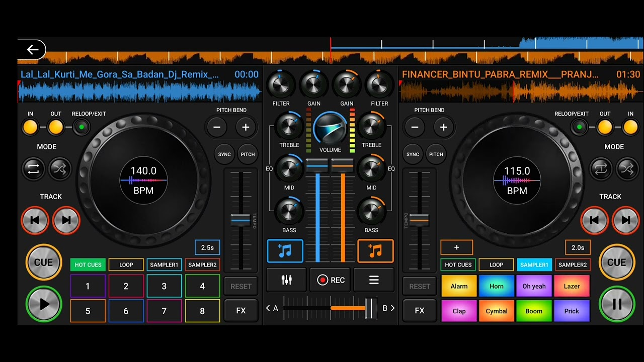Open the hamburger menu
Screen dimensions: 644x362
(374, 280)
